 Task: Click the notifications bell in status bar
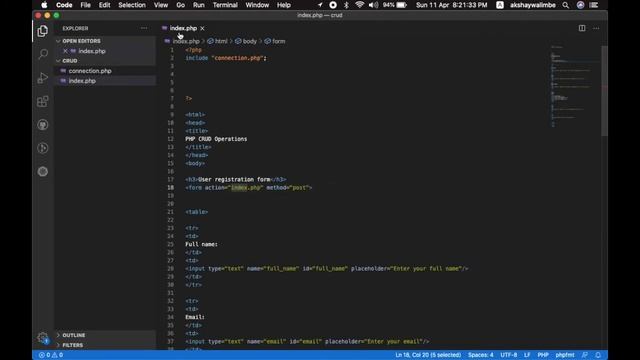(598, 355)
